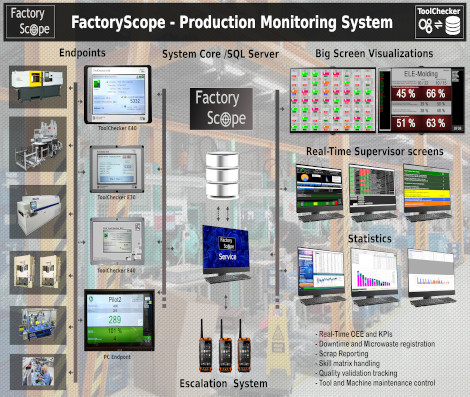This screenshot has height=397, width=470.
Task: Select the right escalation handheld radio
Action: coord(244,346)
